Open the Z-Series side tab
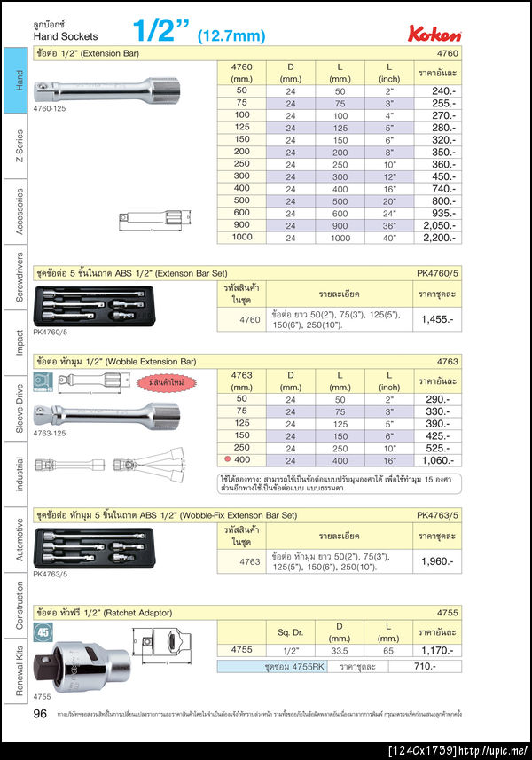 point(16,146)
